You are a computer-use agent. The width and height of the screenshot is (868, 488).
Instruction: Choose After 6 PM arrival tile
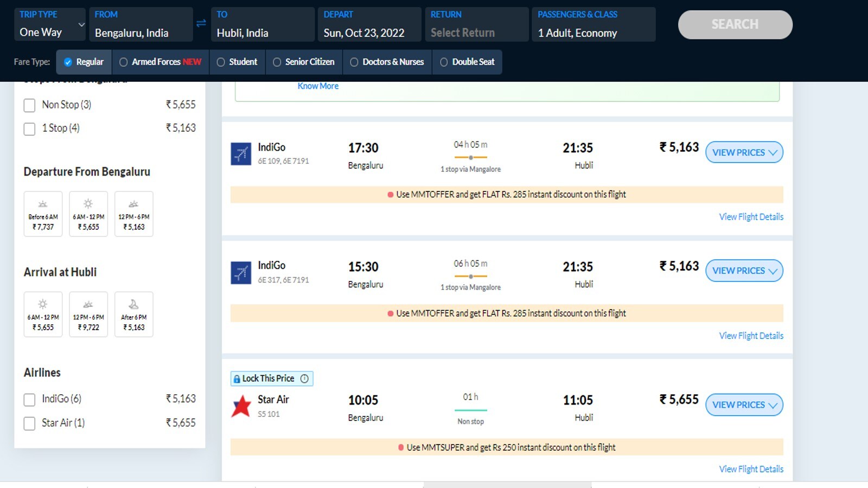(x=133, y=314)
